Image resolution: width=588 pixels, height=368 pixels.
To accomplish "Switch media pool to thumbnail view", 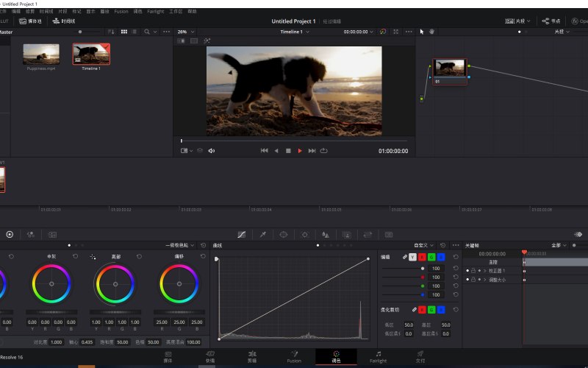I will (x=123, y=32).
